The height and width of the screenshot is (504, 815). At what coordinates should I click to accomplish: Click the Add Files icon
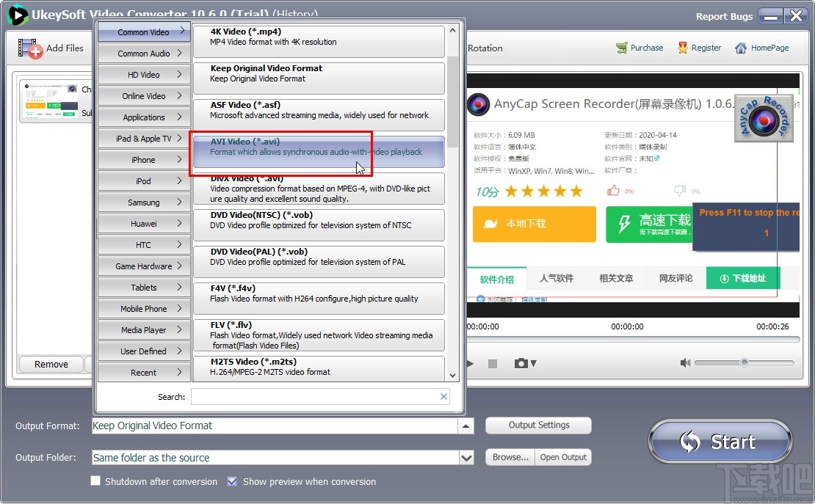point(29,48)
